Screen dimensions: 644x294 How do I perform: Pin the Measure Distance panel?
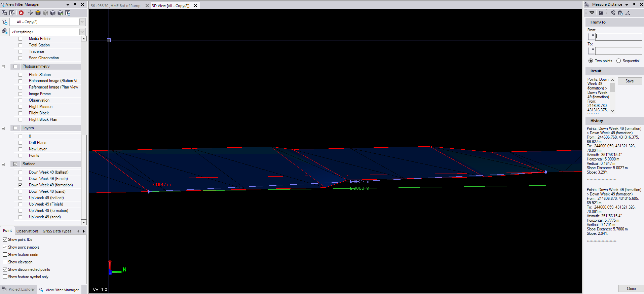(x=634, y=4)
